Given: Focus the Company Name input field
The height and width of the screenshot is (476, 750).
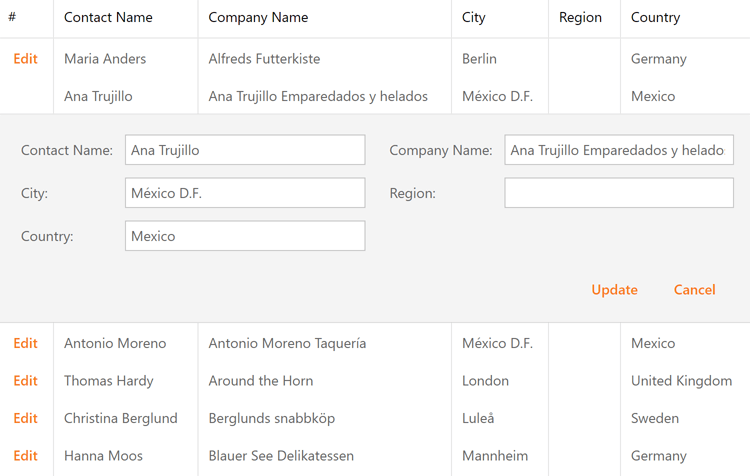Looking at the screenshot, I should pos(618,150).
